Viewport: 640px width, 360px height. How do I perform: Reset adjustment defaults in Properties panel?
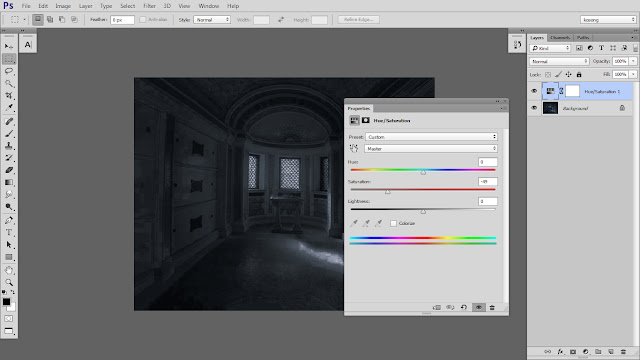point(464,307)
